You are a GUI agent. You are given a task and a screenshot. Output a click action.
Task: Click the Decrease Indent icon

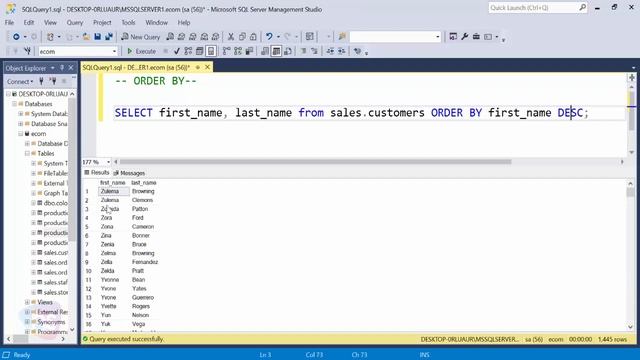click(330, 51)
